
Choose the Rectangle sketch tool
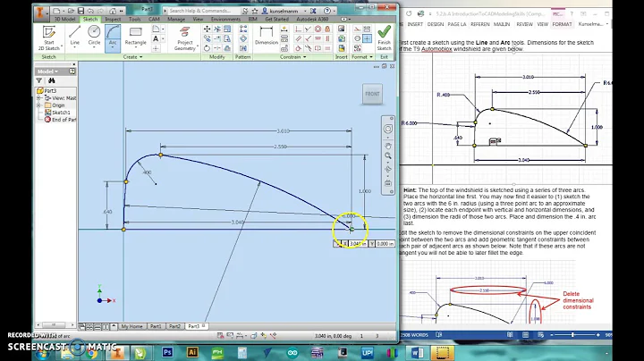tap(136, 35)
